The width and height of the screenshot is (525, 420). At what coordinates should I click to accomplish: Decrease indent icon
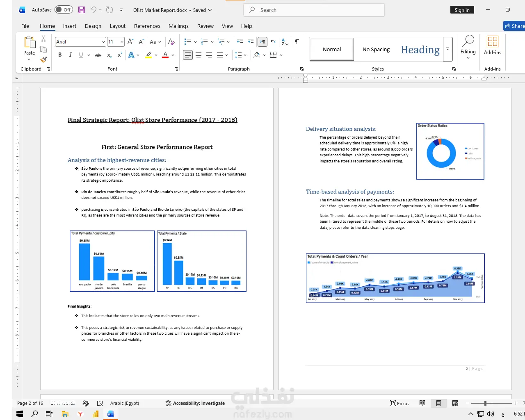(240, 41)
